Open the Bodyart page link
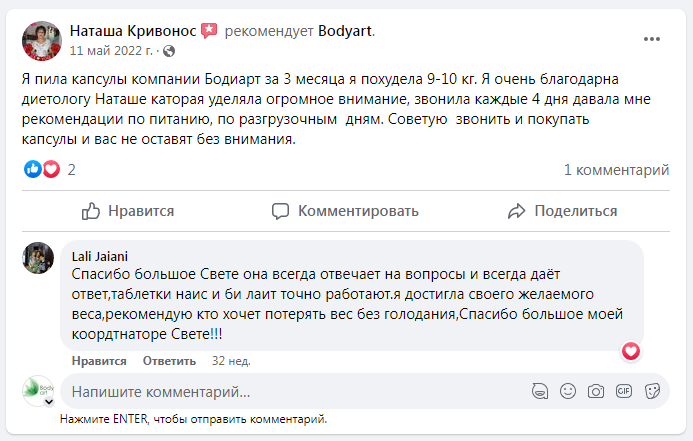 point(344,31)
